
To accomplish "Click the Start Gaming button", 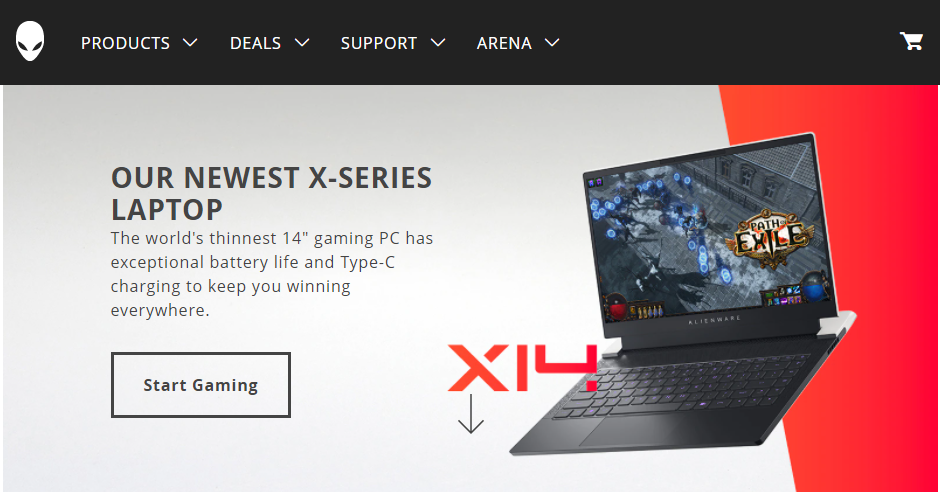I will (201, 385).
